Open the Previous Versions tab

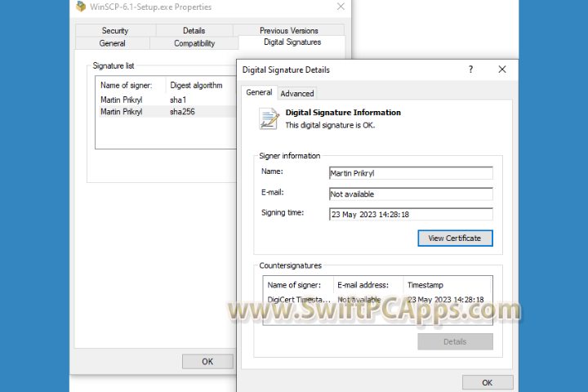coord(289,31)
